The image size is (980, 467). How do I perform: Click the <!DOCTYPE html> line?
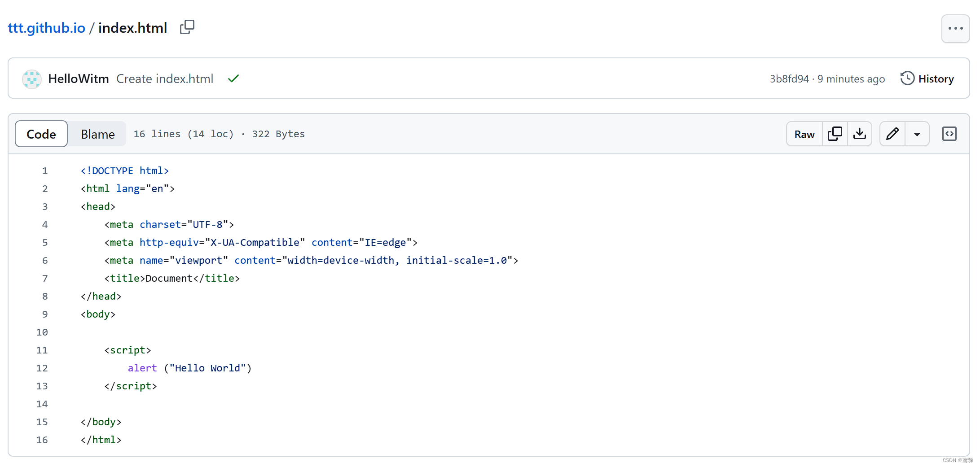125,170
